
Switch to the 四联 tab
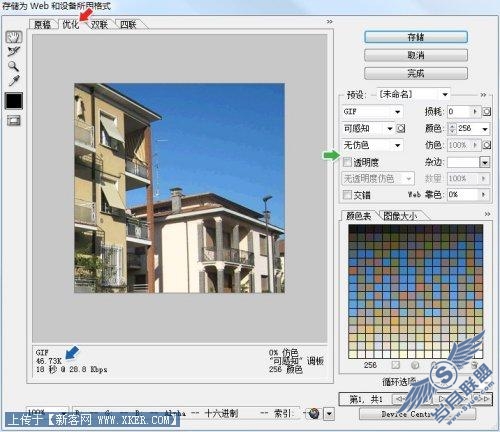pyautogui.click(x=128, y=24)
